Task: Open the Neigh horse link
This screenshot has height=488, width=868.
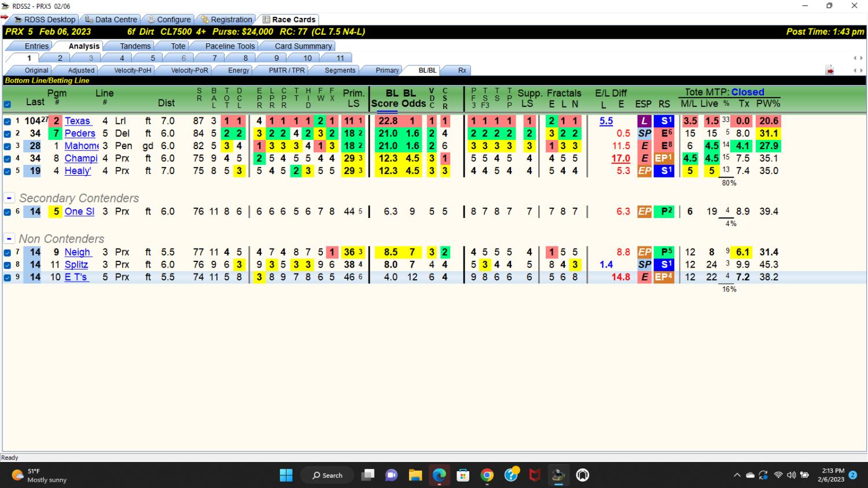Action: 78,252
